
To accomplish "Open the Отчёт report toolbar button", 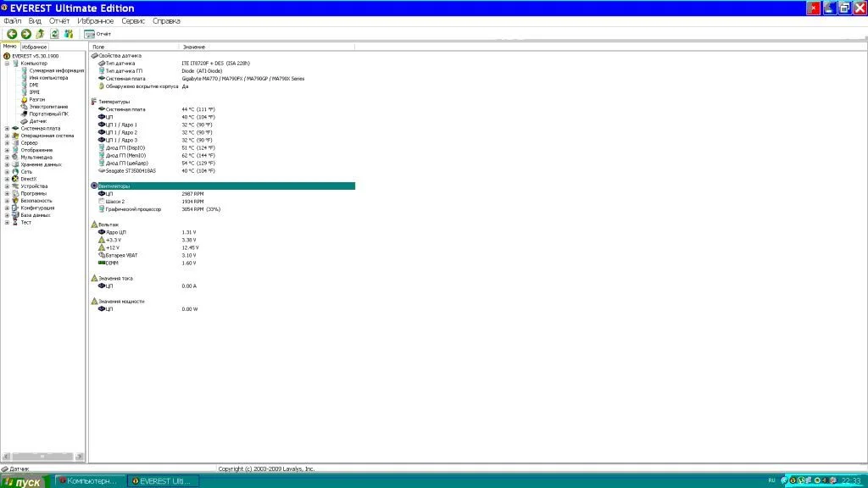I will pyautogui.click(x=97, y=34).
